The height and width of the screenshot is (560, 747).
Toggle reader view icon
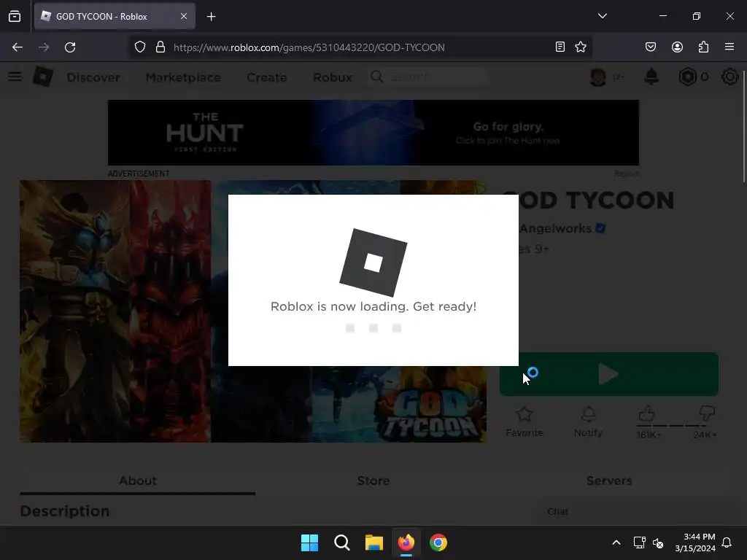coord(560,47)
